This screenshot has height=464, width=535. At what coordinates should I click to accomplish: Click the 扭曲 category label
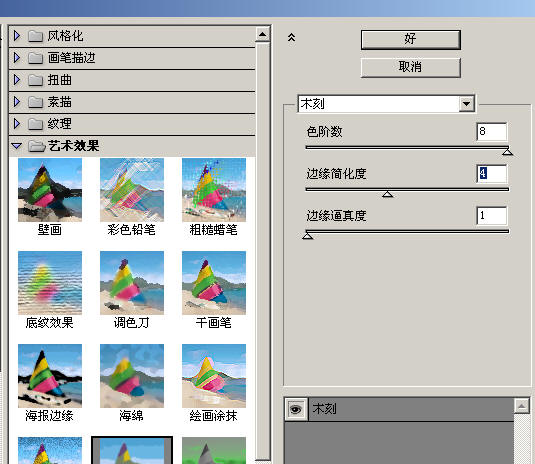coord(59,80)
